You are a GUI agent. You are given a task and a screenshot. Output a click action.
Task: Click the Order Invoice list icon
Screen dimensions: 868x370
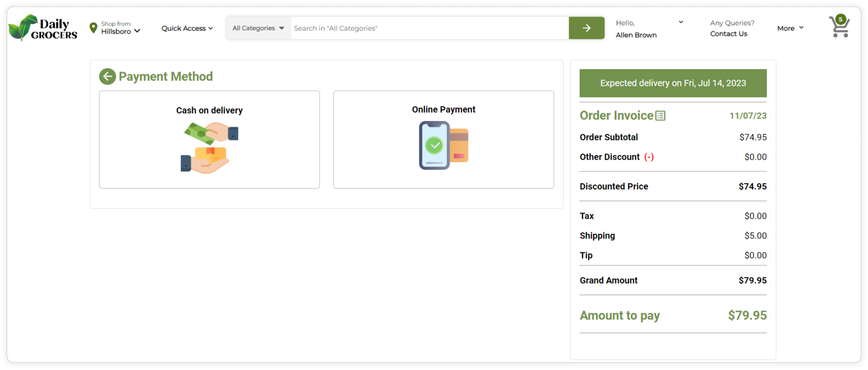[x=660, y=116]
